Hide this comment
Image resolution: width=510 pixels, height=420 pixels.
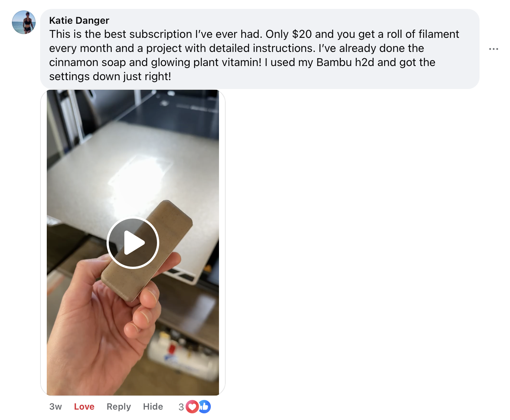pos(153,407)
